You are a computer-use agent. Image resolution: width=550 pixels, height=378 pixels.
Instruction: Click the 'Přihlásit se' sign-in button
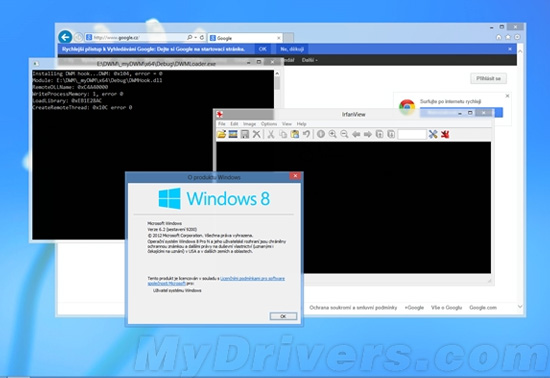click(x=488, y=79)
